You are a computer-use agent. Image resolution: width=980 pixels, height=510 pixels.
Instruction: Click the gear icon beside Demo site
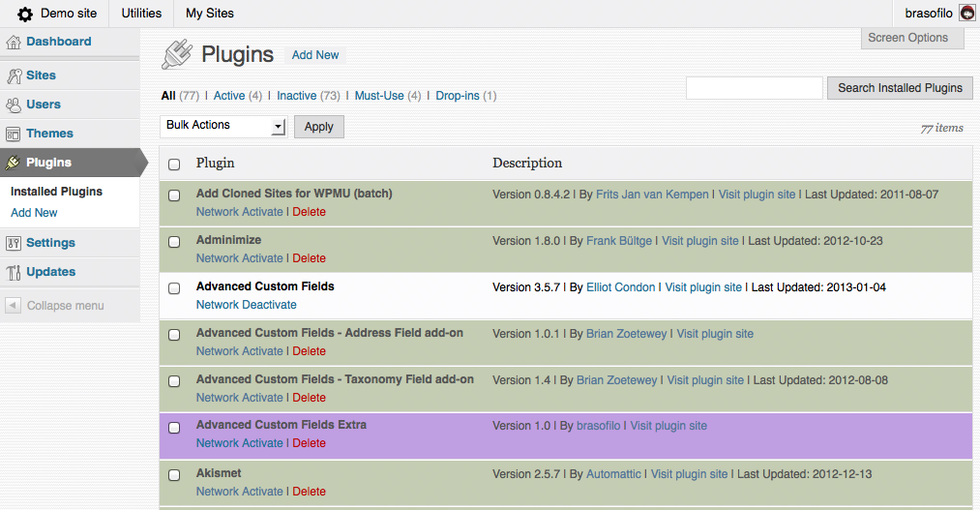(x=25, y=14)
